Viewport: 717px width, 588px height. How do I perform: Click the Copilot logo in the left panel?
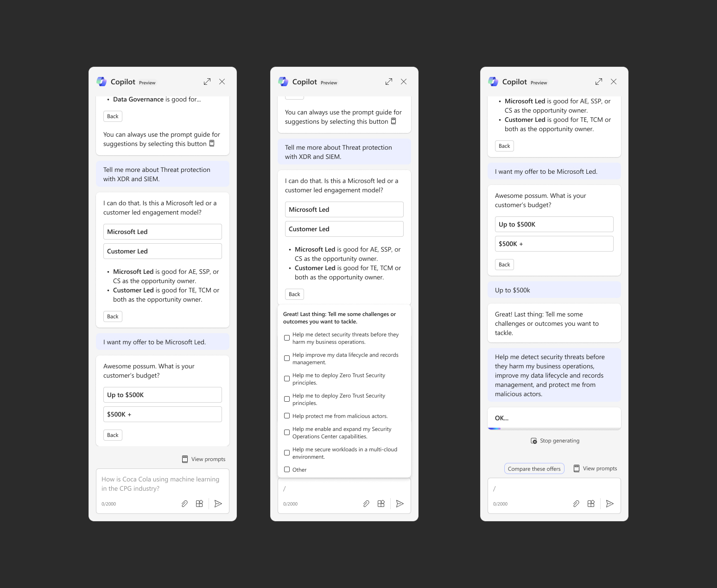(x=102, y=82)
